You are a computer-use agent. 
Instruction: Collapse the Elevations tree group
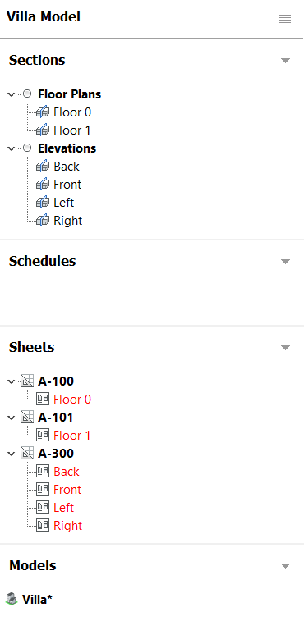pos(12,148)
